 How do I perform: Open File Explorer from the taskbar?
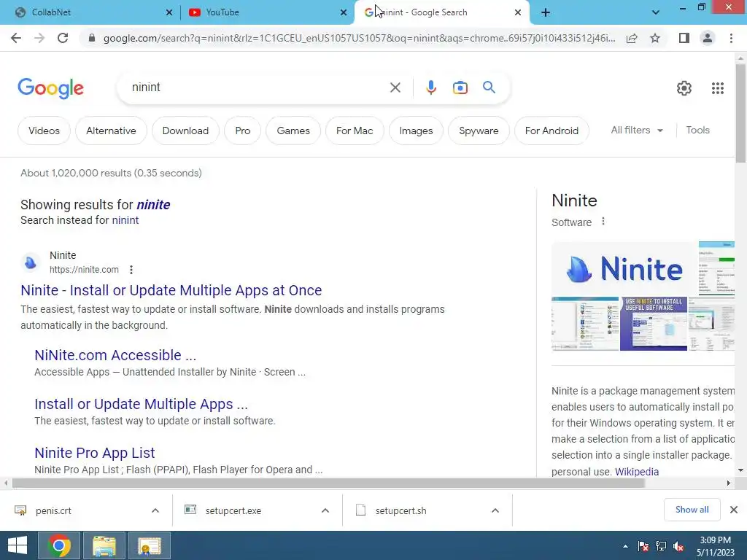click(104, 545)
